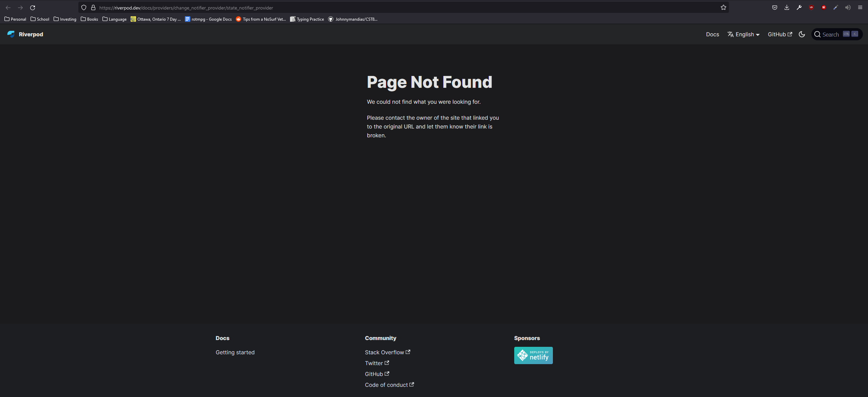The height and width of the screenshot is (397, 868).
Task: Click the Getting started link
Action: [235, 352]
